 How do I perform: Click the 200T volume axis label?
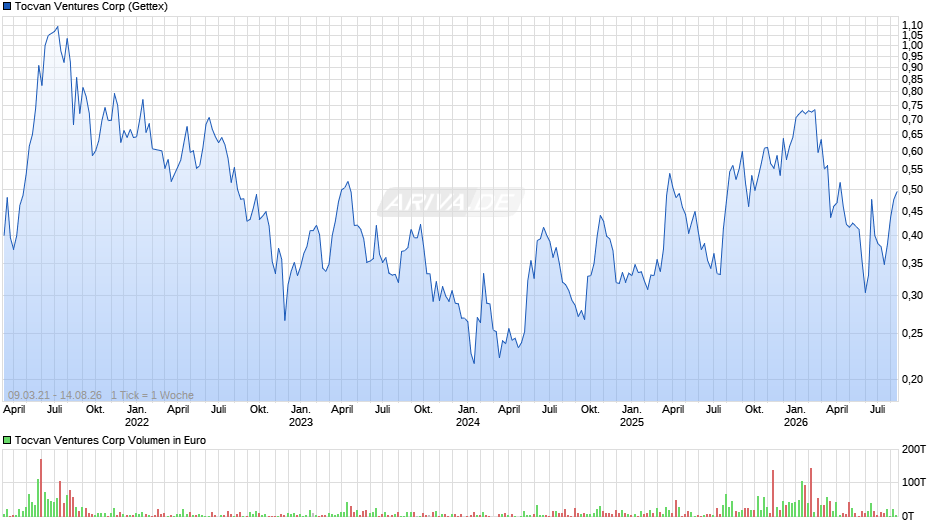point(914,449)
